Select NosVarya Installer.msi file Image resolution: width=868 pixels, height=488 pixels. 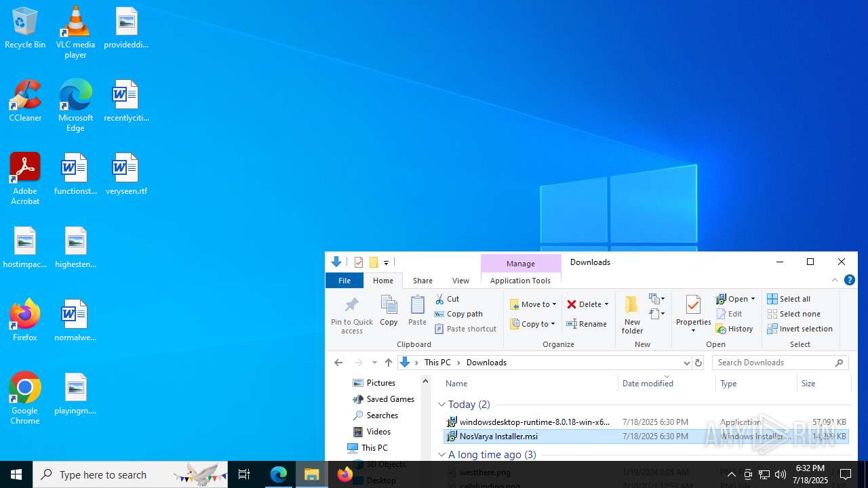pos(645,436)
